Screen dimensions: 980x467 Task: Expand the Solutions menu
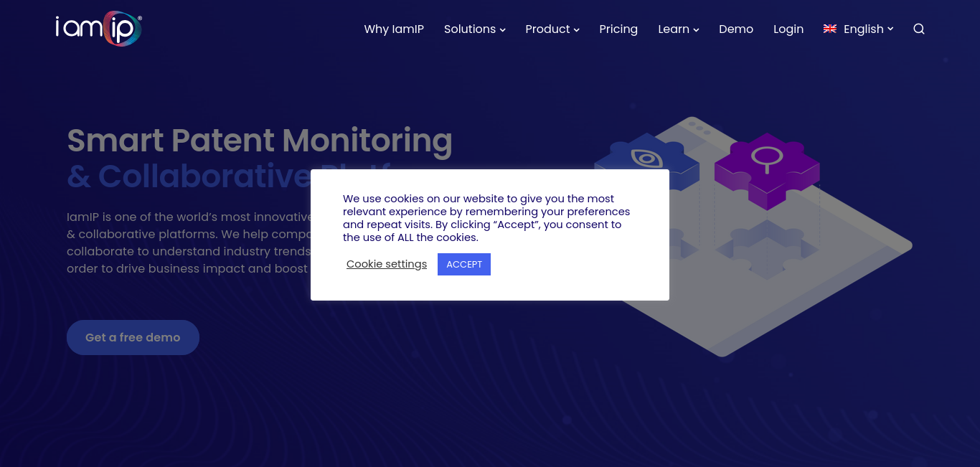(x=475, y=29)
